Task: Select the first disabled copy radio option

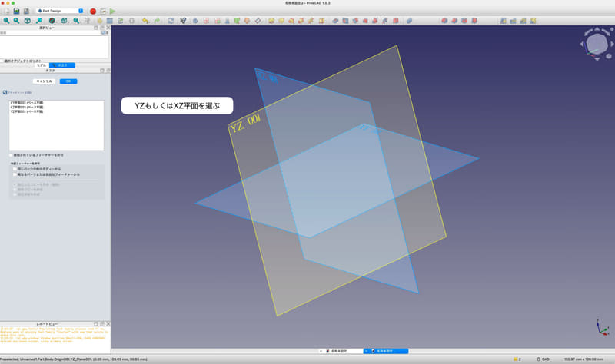Action: tap(15, 184)
